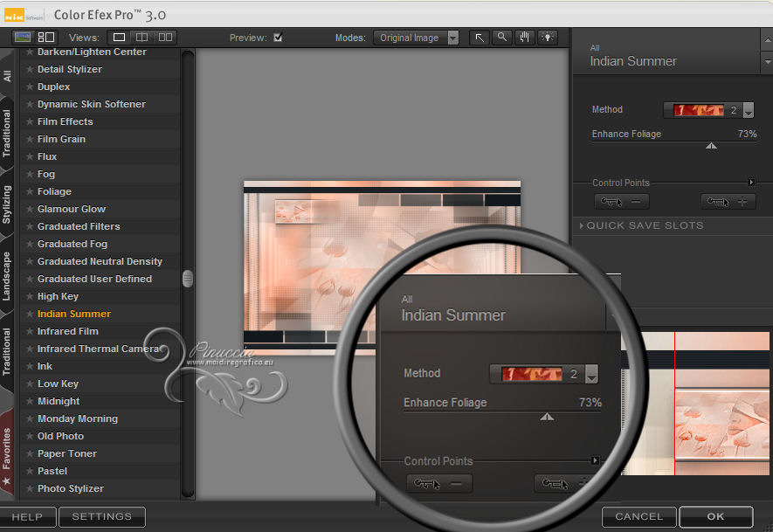Click the HELP button

pos(28,517)
